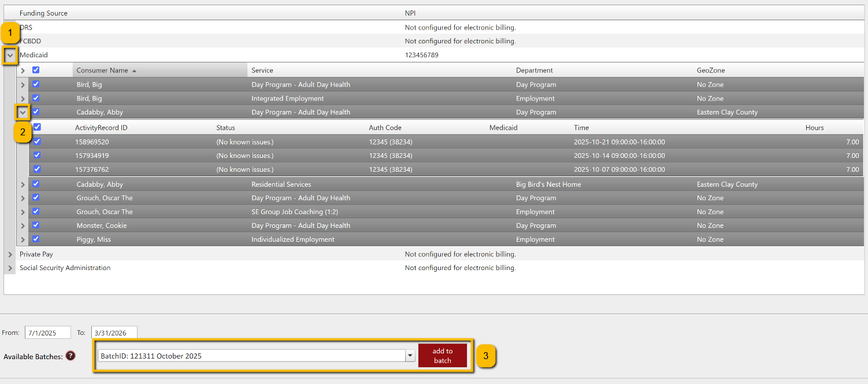Click the Available Batches help question mark icon
The image size is (868, 384).
point(71,356)
